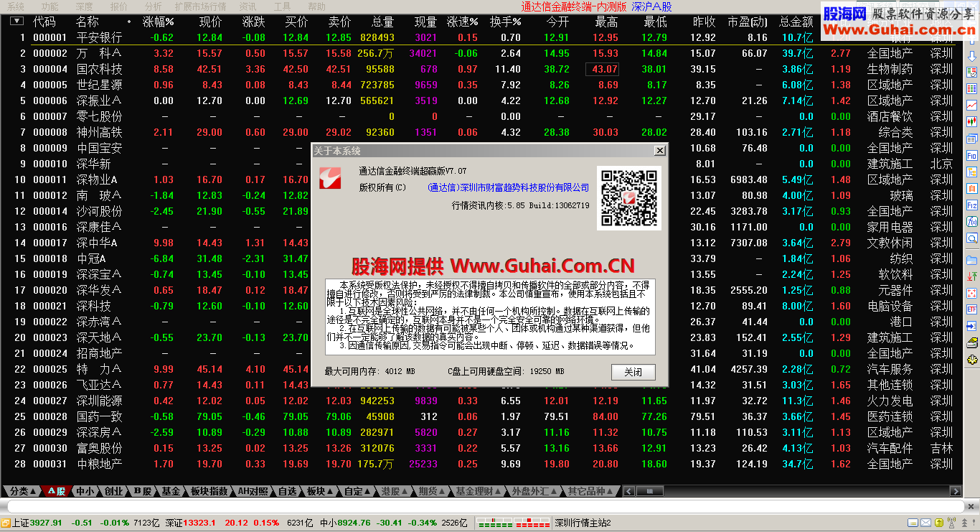Click the boxed 43.07 high price cell
Image resolution: width=980 pixels, height=532 pixels.
pos(602,69)
